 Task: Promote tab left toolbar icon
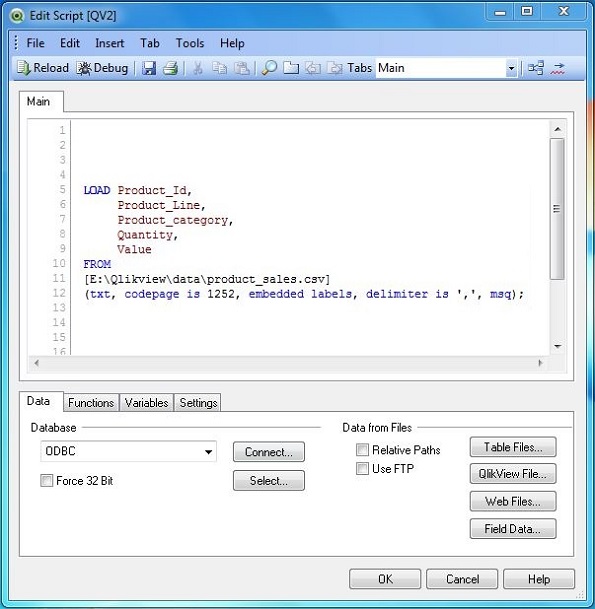313,68
